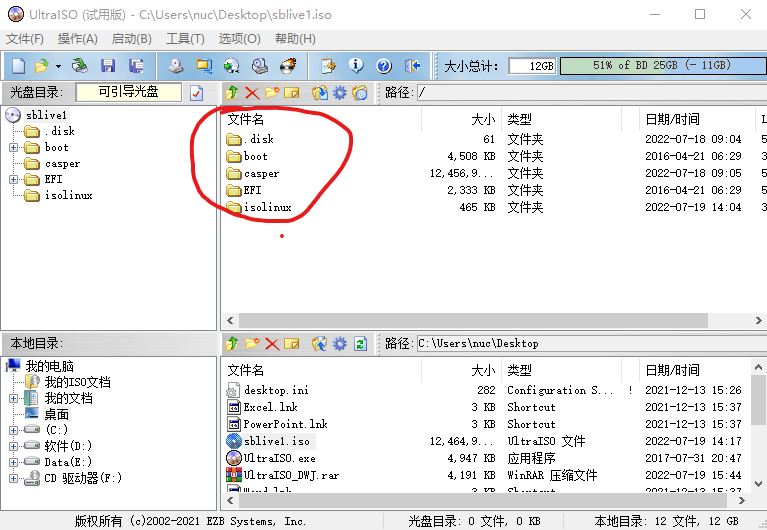Click the notepad with puzzle piece icon
Screen dimensions: 767x530
click(328, 66)
